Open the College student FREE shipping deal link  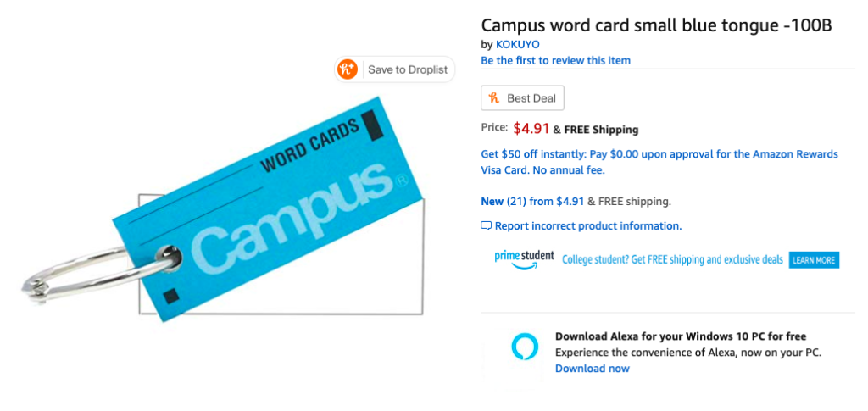(672, 260)
